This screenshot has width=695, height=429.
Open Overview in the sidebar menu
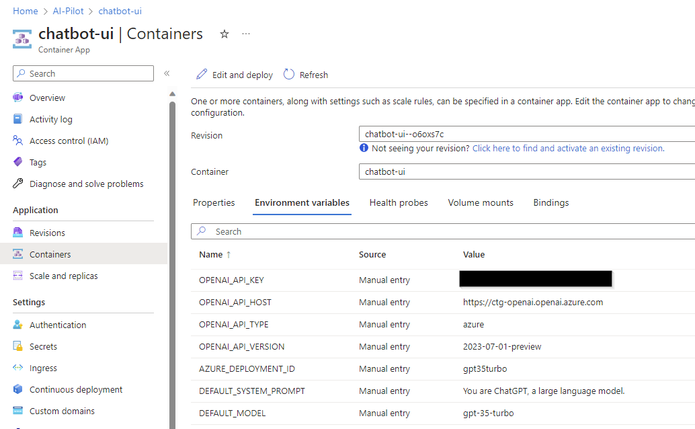pyautogui.click(x=47, y=98)
